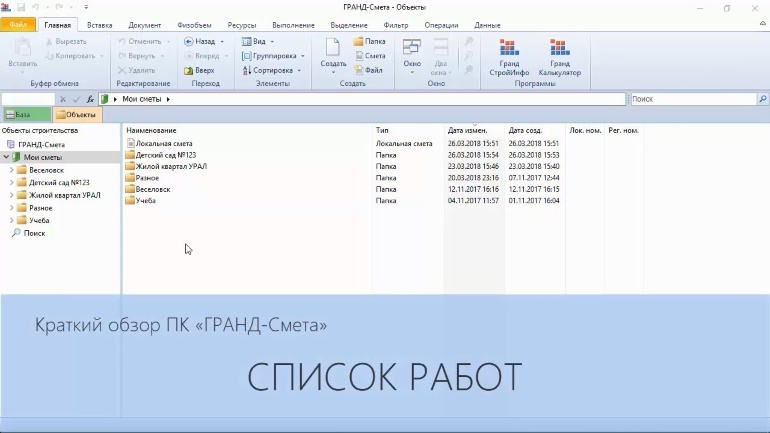The height and width of the screenshot is (433, 770).
Task: Click the cancel X in formula bar
Action: click(x=63, y=99)
